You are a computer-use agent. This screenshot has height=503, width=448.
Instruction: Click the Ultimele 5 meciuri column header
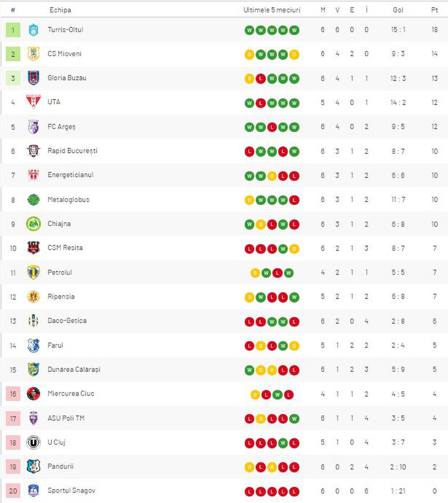click(x=272, y=10)
